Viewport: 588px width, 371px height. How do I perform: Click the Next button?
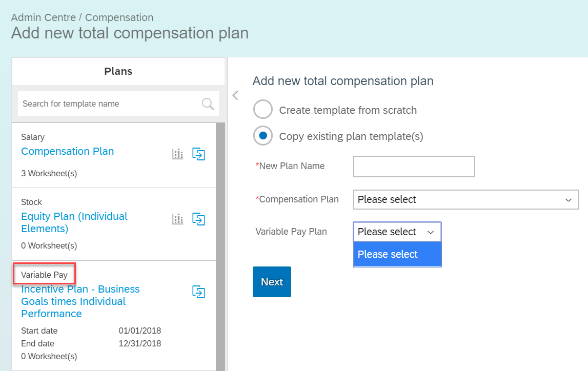pos(272,282)
